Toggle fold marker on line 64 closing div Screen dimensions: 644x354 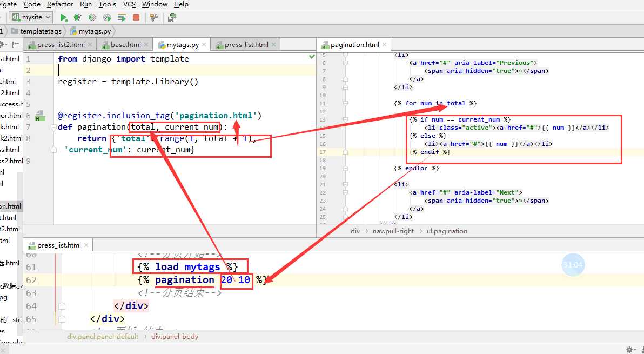pyautogui.click(x=62, y=306)
